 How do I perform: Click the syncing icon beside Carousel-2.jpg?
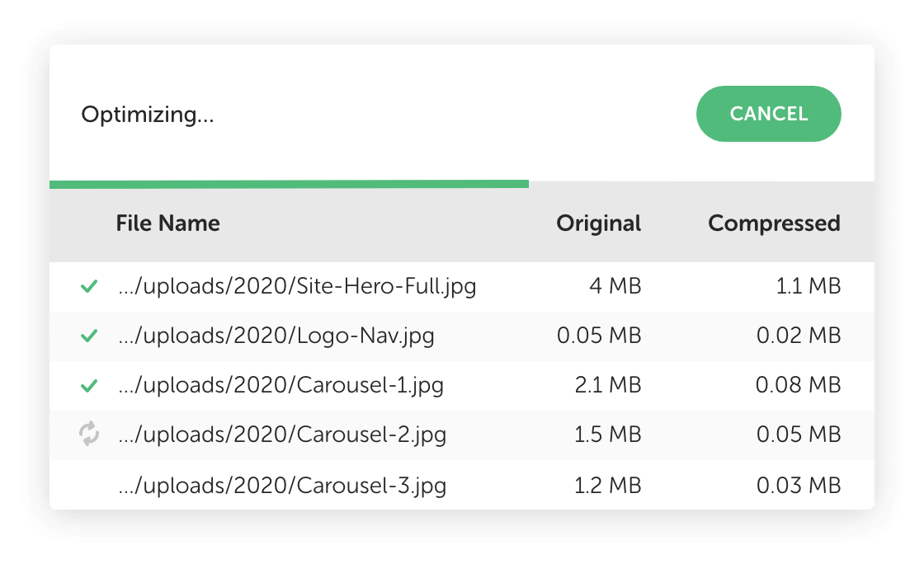tap(89, 434)
